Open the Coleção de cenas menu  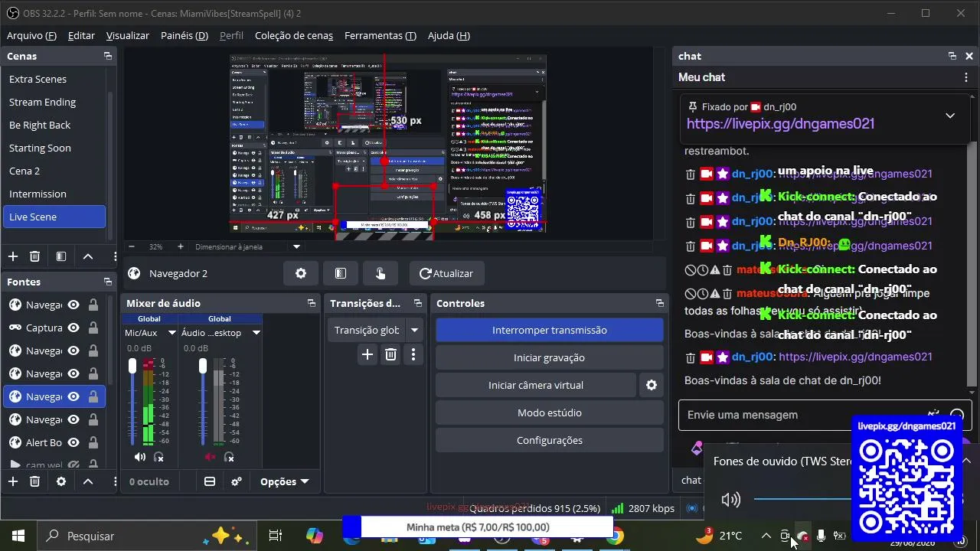point(294,35)
